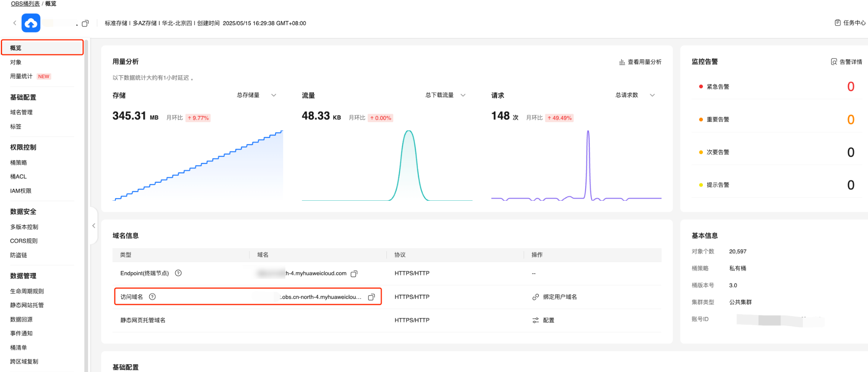Click 查看用量分析 link

click(640, 62)
